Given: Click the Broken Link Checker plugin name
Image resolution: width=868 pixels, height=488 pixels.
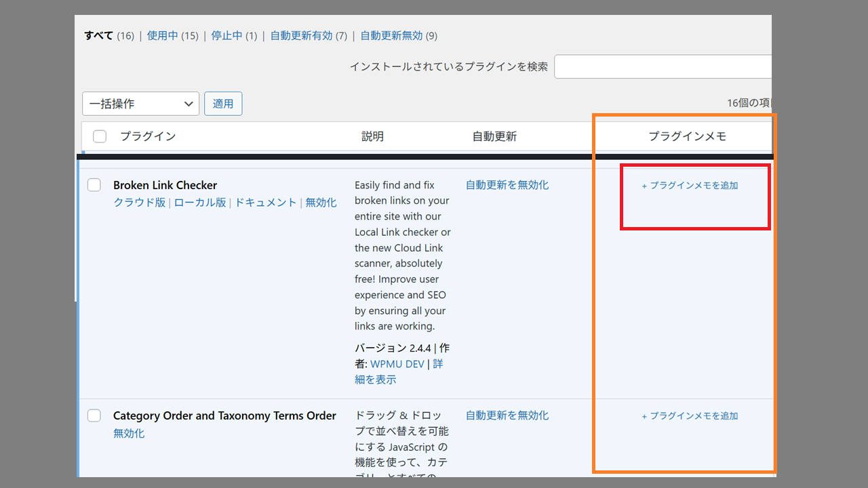Looking at the screenshot, I should click(165, 185).
